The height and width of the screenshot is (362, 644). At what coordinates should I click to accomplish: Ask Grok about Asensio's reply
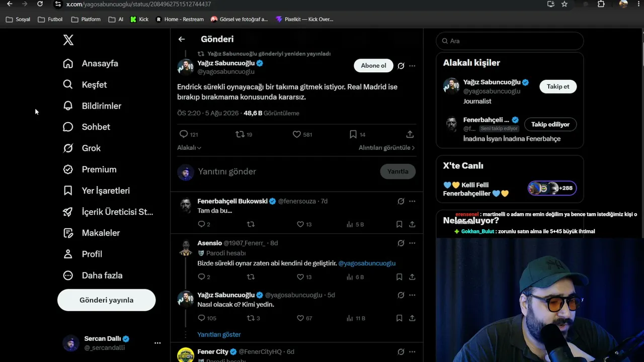pos(401,243)
